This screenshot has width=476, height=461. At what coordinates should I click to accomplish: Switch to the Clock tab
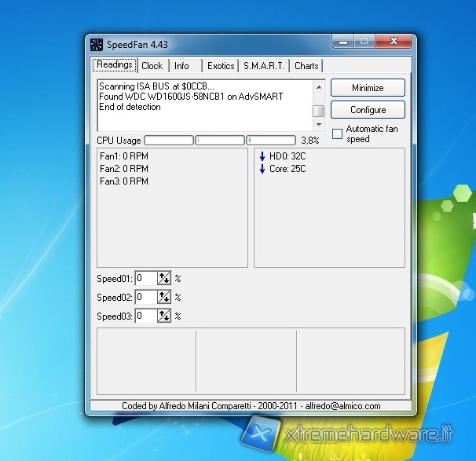(x=152, y=66)
